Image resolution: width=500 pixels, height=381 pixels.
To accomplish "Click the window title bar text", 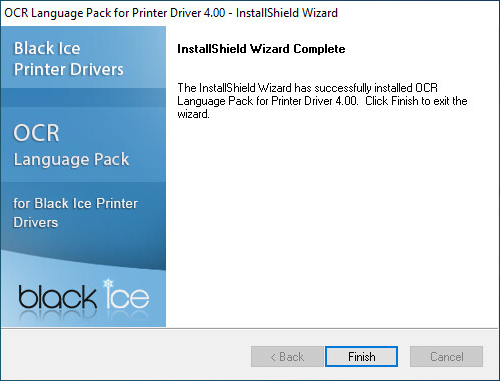I will tap(171, 13).
